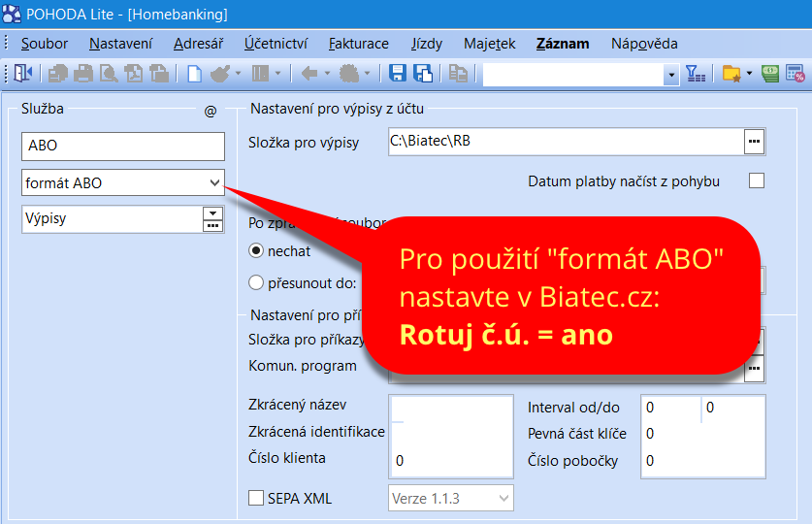Open the Nastavení menu

pyautogui.click(x=120, y=44)
